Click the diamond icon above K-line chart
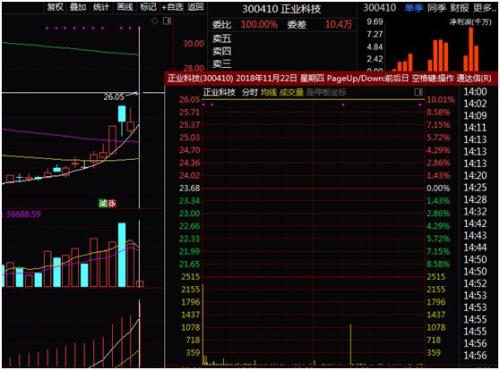This screenshot has width=500, height=370. click(x=155, y=21)
